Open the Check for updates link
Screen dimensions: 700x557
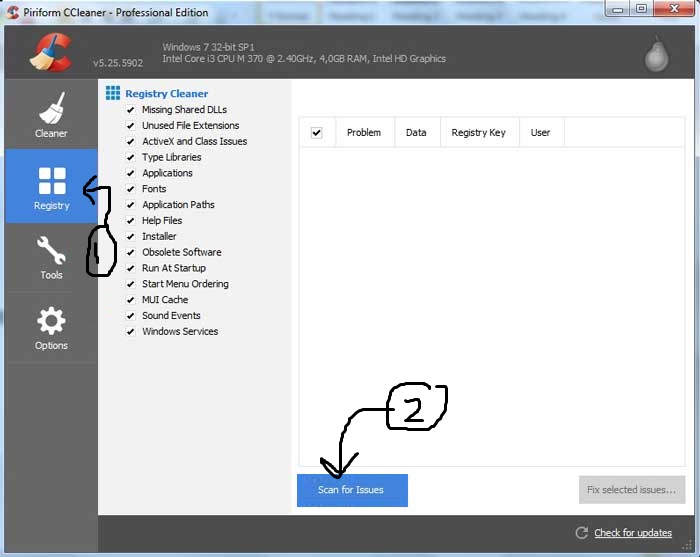pos(633,533)
